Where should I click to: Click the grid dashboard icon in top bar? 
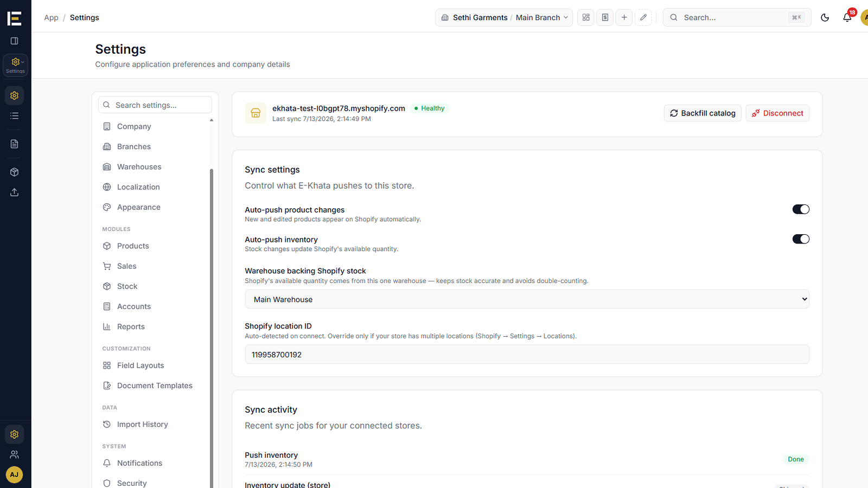point(586,17)
